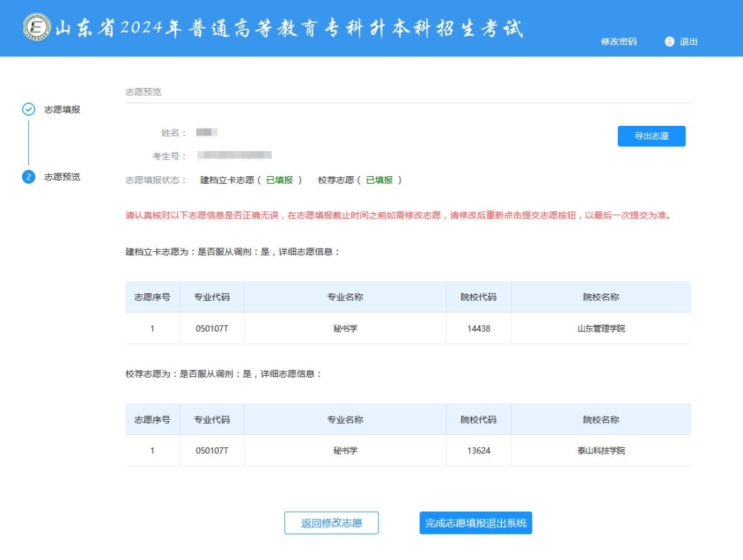This screenshot has width=743, height=560.
Task: Click the checkmark circle step icon
Action: (x=29, y=109)
